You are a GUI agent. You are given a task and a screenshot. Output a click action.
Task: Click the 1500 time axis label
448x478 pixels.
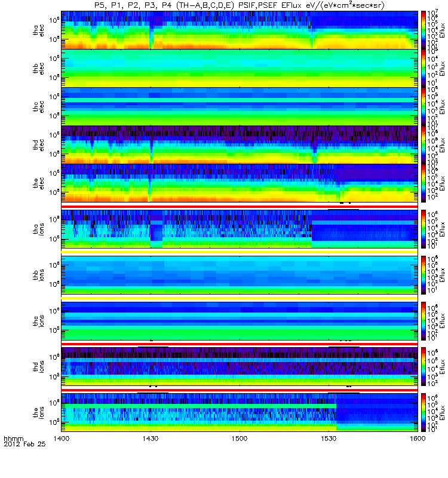click(x=240, y=439)
